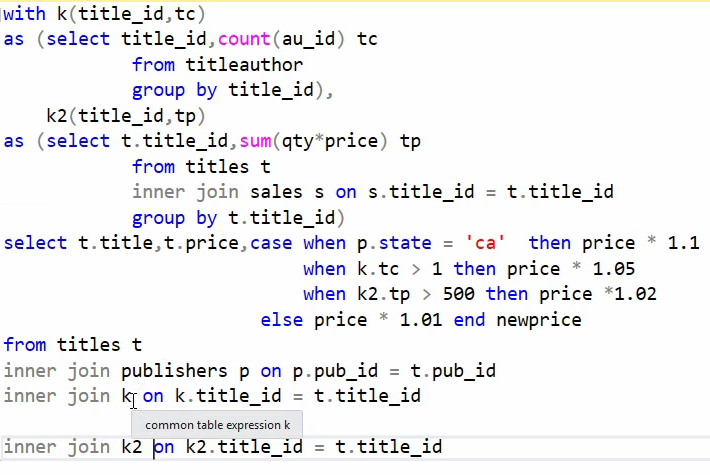710x475 pixels.
Task: Click 'k2.title_id' in the last join line
Action: [245, 447]
